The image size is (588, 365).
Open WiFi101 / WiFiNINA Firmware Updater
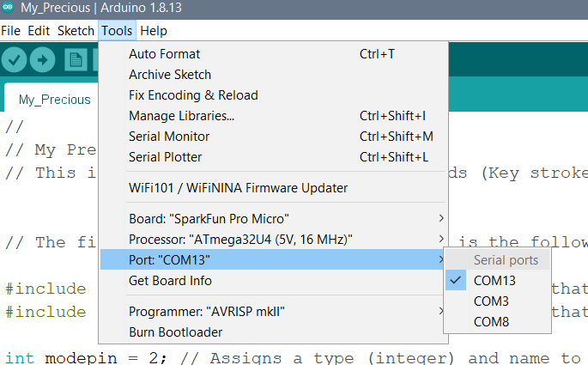point(238,188)
